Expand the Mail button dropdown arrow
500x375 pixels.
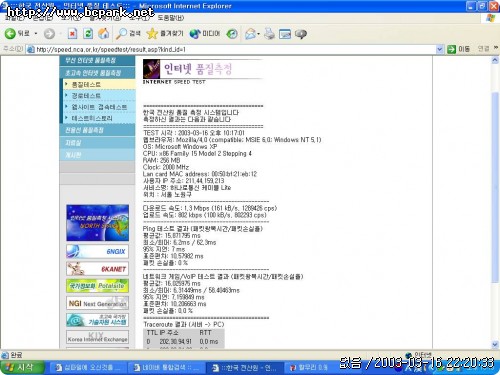259,34
